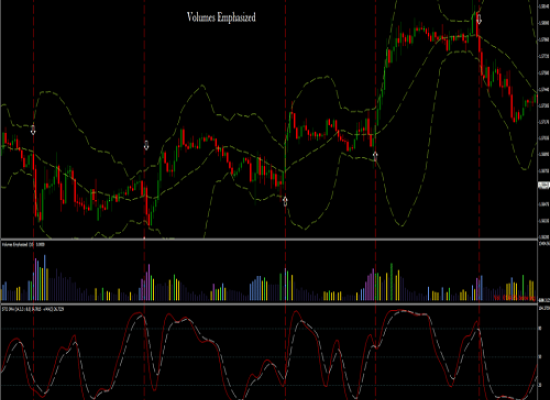Click the separator between the price and volume panels
The width and height of the screenshot is (550, 400).
click(x=269, y=240)
